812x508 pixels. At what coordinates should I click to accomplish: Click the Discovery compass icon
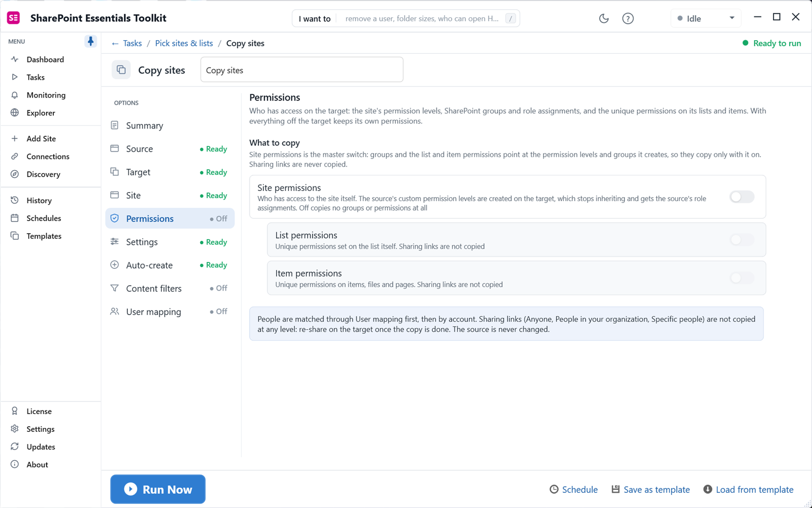15,174
